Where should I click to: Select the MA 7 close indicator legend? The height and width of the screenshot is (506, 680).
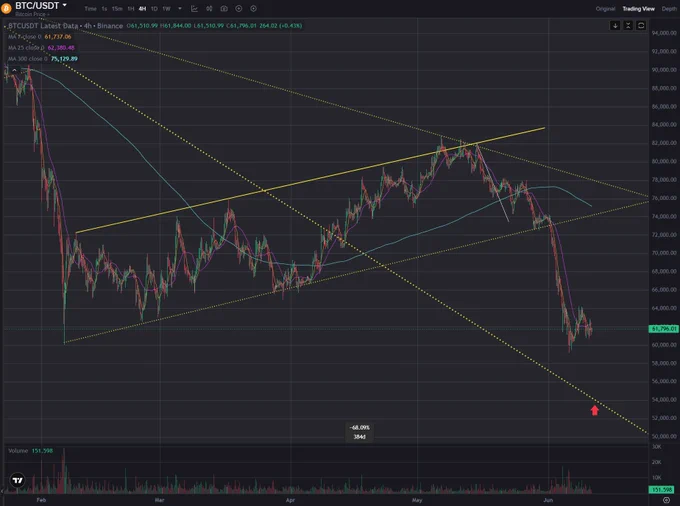[39, 37]
